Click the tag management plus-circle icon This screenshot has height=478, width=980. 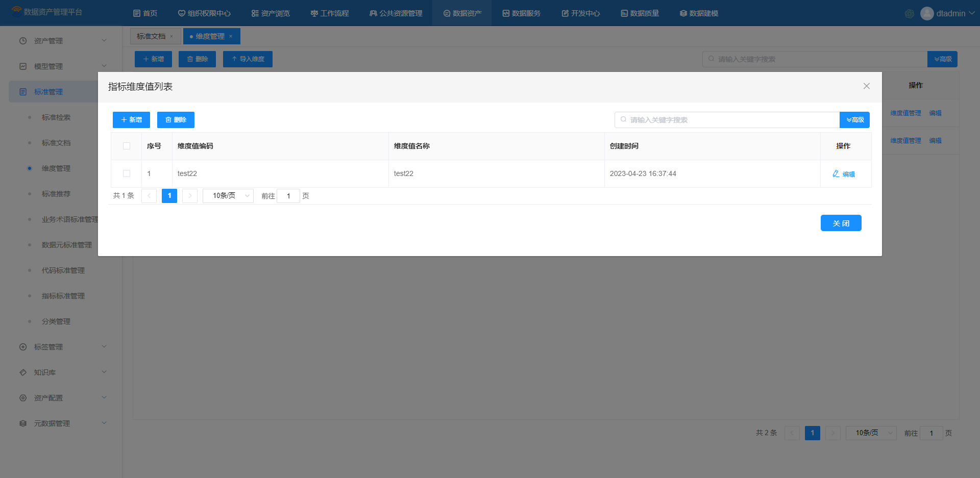click(x=23, y=347)
